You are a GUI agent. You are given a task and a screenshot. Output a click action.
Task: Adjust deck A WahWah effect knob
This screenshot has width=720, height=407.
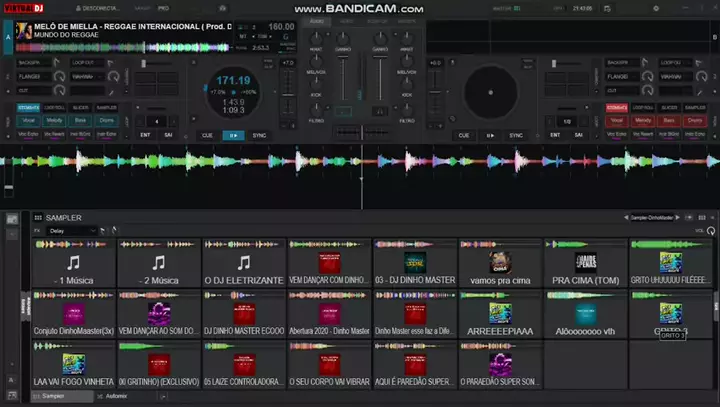[113, 76]
